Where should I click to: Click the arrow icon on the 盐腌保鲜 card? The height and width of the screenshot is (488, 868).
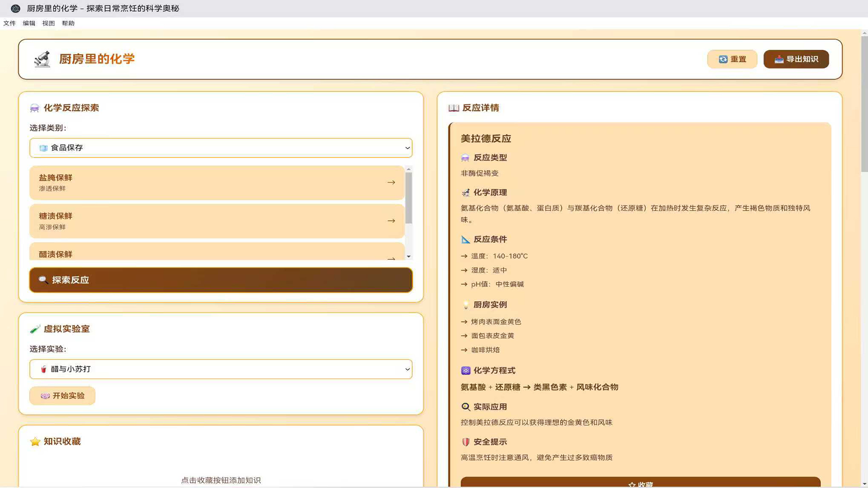point(392,183)
